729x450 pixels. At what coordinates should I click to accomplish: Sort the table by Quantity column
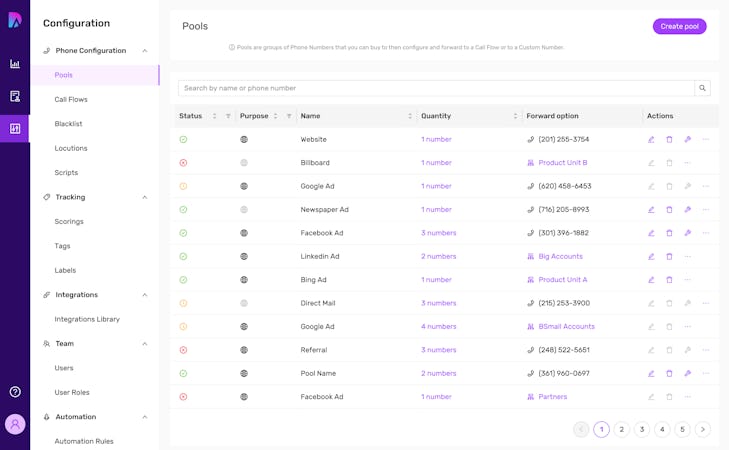tap(515, 116)
